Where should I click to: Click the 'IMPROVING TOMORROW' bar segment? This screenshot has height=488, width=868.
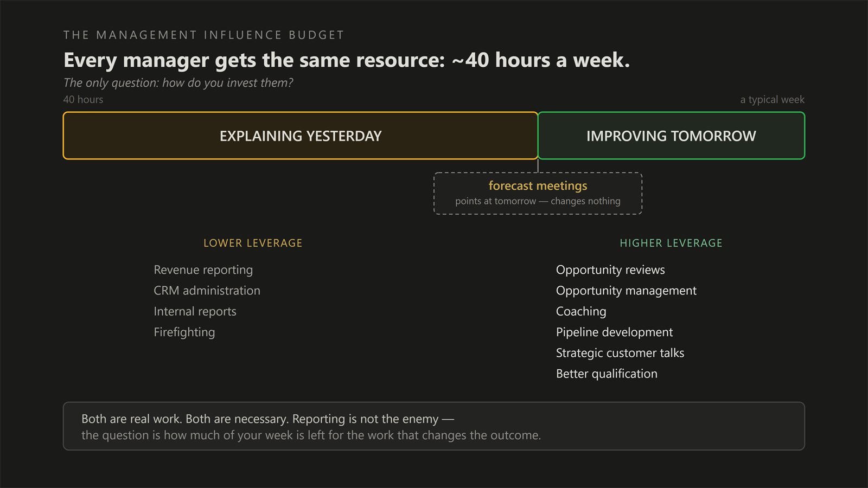(671, 136)
